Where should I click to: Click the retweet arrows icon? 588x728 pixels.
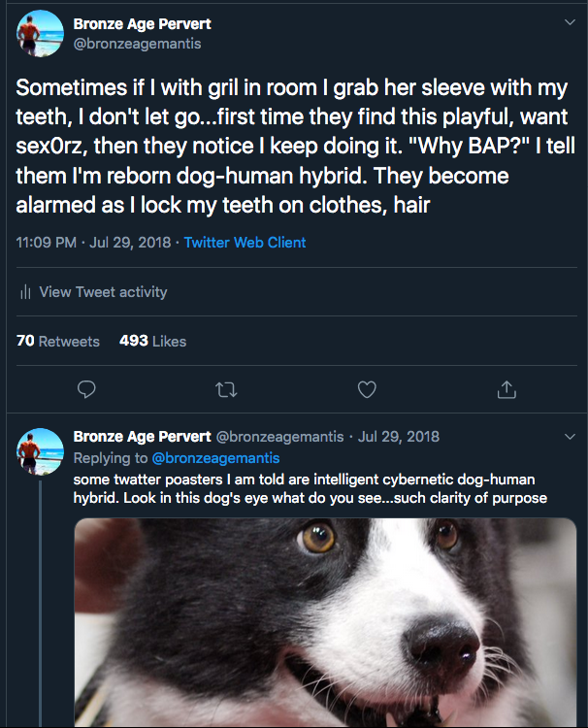[225, 389]
